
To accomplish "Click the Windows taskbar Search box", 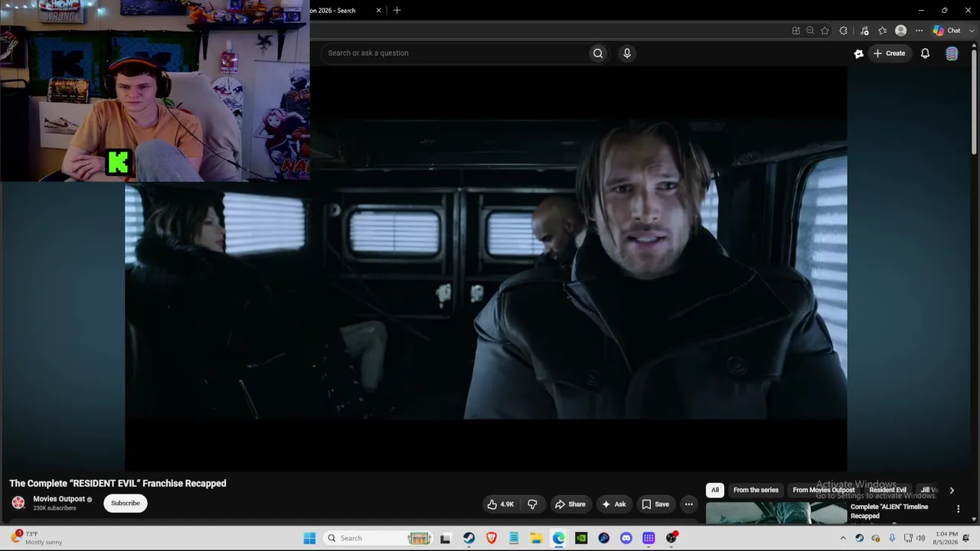I will (377, 538).
